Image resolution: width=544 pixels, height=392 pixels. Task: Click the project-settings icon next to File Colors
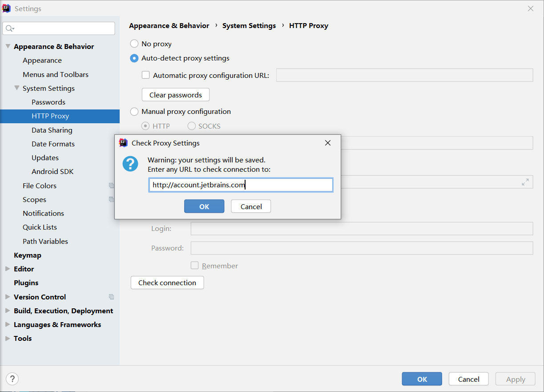point(111,186)
